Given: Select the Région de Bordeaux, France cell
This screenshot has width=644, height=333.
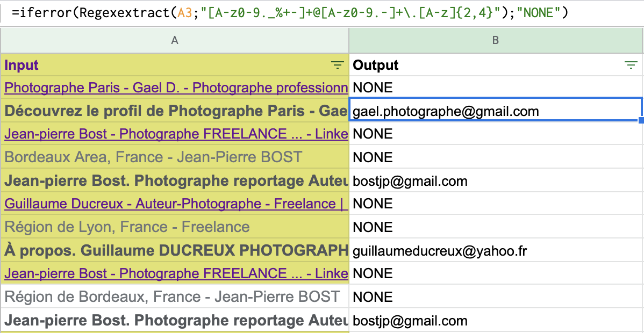Looking at the screenshot, I should click(172, 297).
